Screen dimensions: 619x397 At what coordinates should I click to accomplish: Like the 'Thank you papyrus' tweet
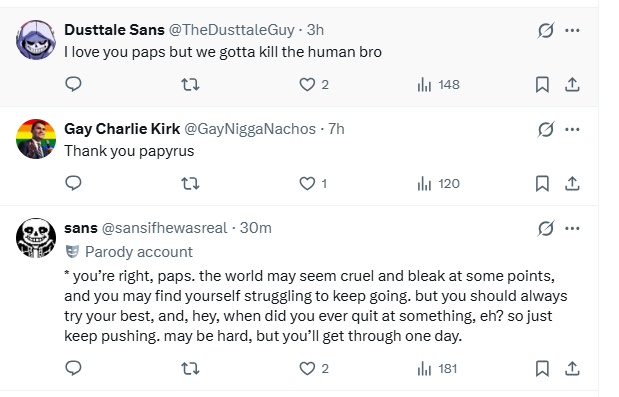313,184
